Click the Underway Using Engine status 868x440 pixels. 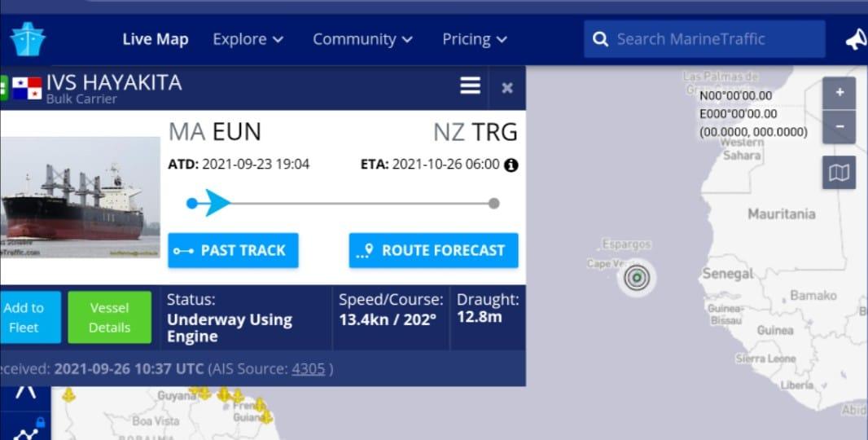(229, 328)
